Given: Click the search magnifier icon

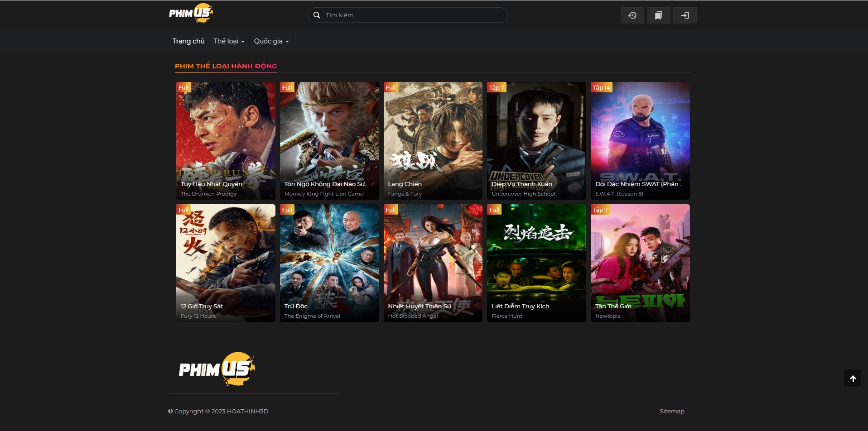Looking at the screenshot, I should coord(317,15).
